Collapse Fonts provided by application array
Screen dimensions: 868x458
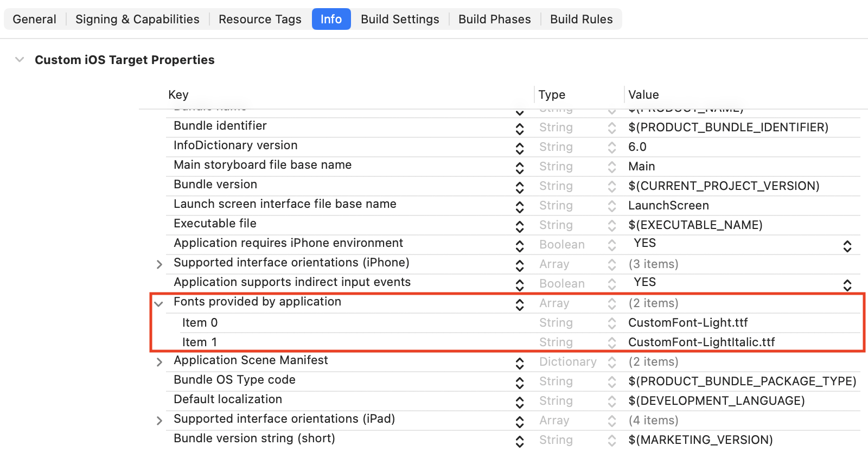click(x=158, y=304)
